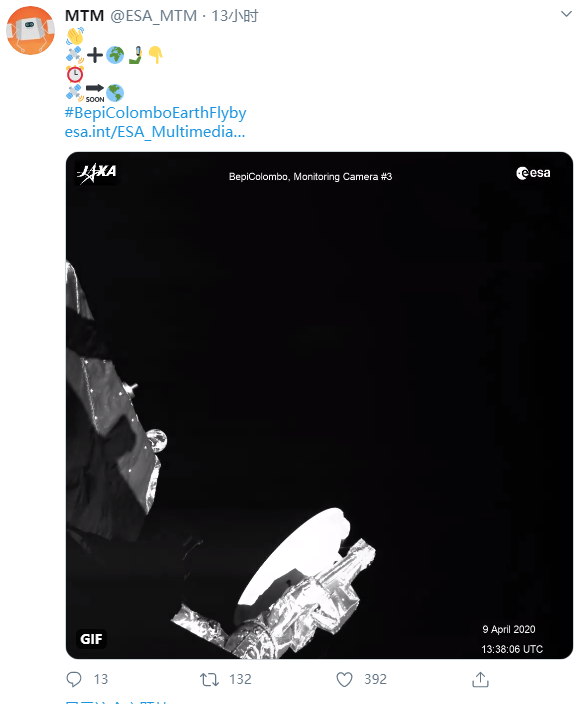Open the MTM display name
The image size is (583, 704).
(x=84, y=16)
